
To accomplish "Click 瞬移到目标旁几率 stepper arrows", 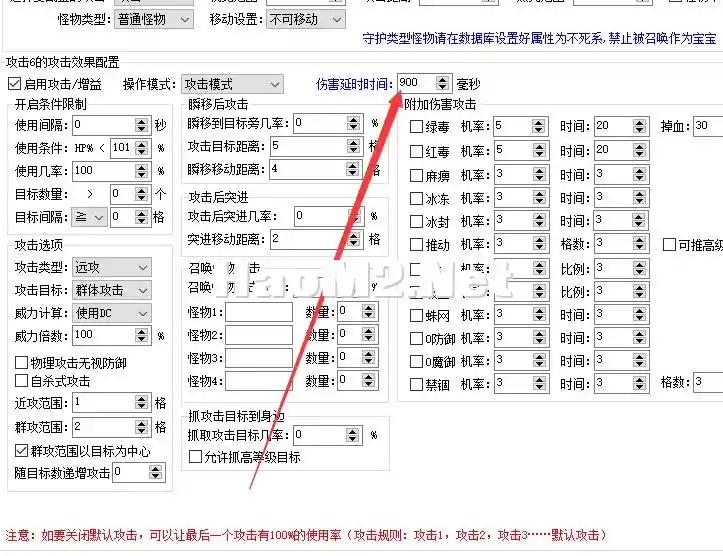I will 353,123.
